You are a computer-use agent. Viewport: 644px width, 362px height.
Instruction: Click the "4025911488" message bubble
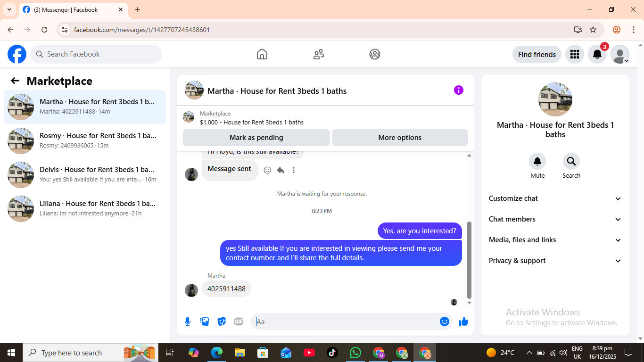click(x=226, y=288)
